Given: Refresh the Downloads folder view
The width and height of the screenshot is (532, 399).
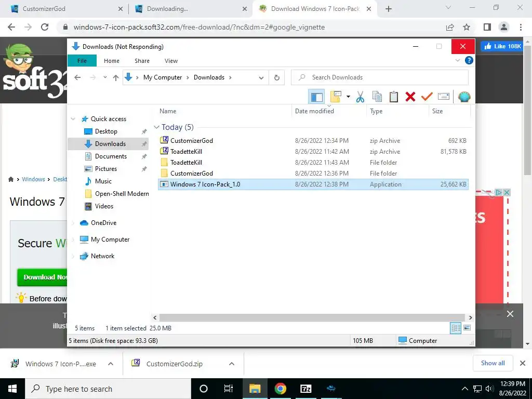Looking at the screenshot, I should click(277, 78).
